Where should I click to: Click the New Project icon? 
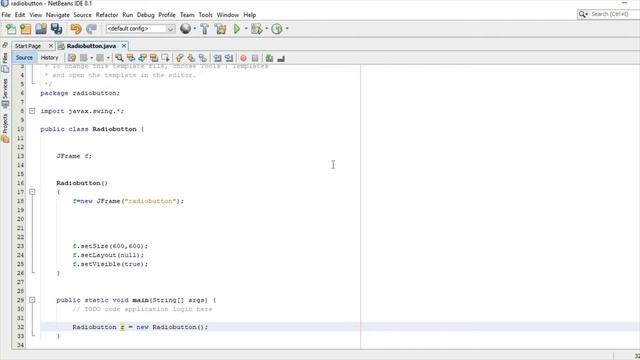click(x=25, y=29)
